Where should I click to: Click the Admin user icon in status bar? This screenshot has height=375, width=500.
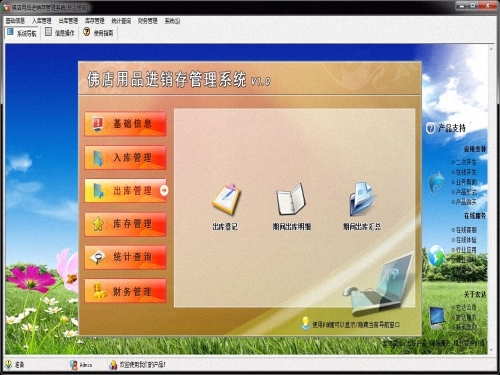point(74,365)
